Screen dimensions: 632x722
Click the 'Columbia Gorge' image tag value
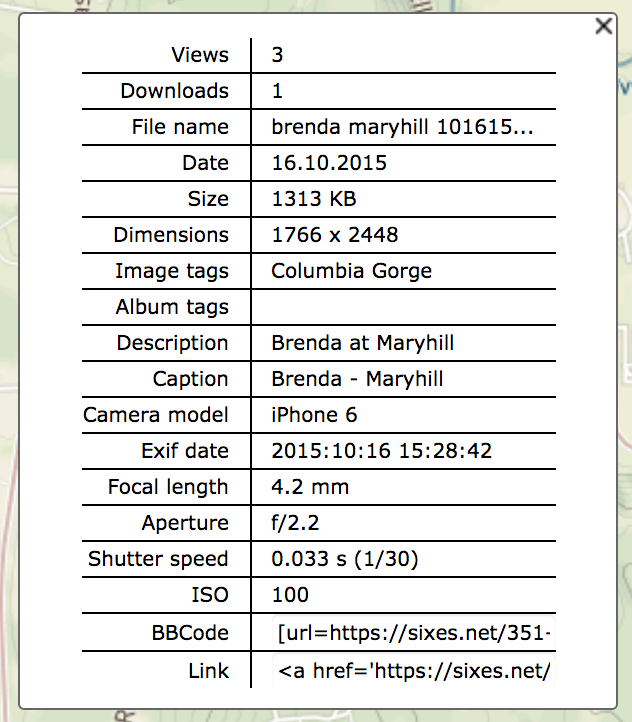(351, 271)
